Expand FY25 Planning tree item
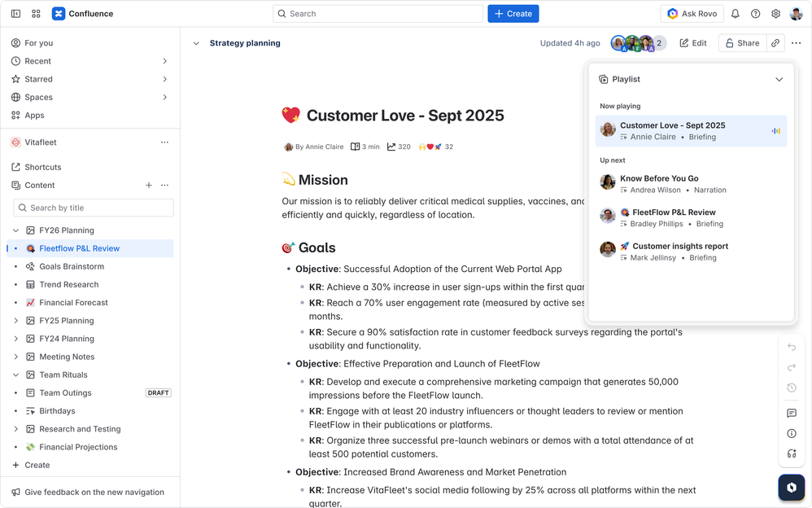 (x=15, y=321)
